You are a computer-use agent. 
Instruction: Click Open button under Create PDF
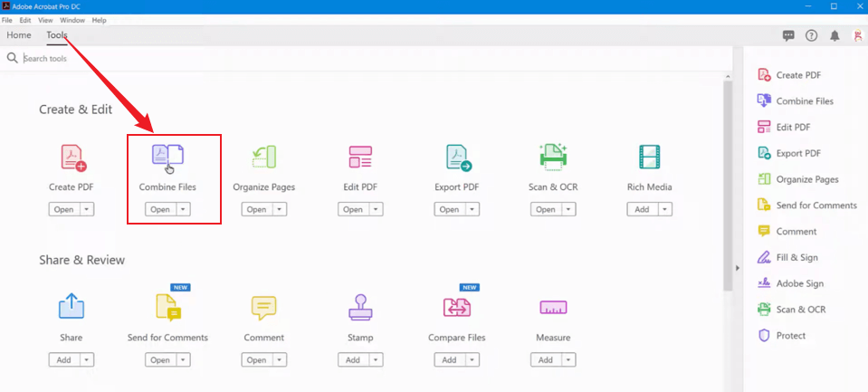pyautogui.click(x=64, y=209)
